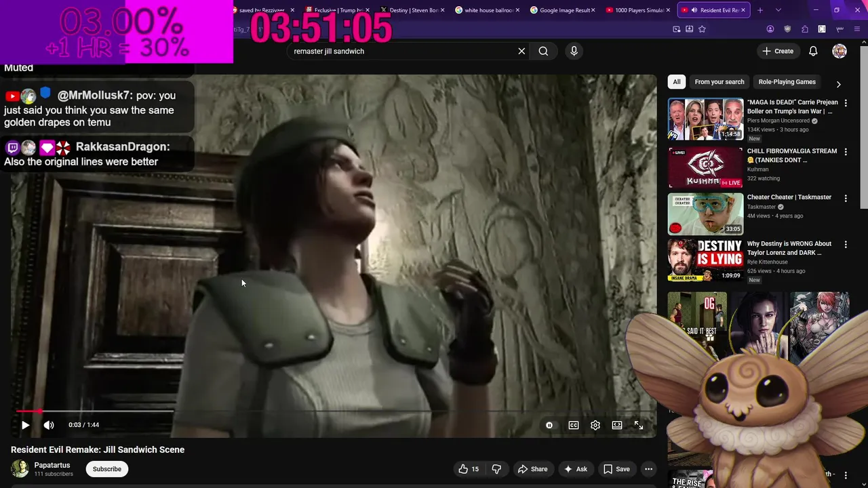
Task: Open 'Why Destiny is WRONG' video title
Action: click(789, 248)
